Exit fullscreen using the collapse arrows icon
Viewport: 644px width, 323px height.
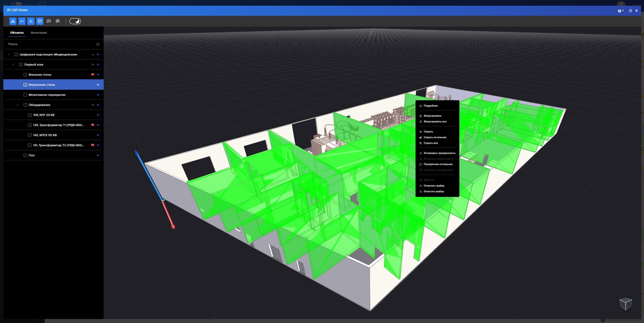630,11
